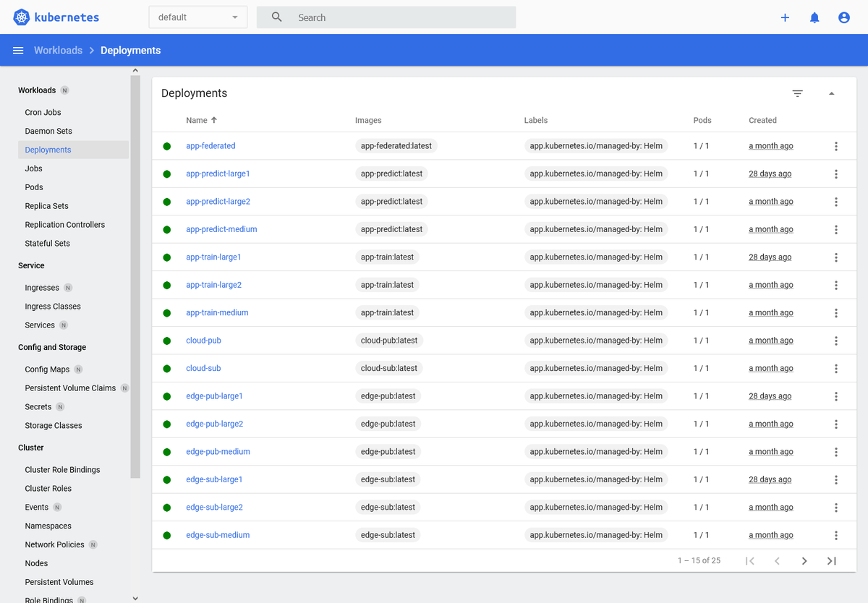The width and height of the screenshot is (868, 603).
Task: Open the edge-sub-medium deployment link
Action: click(x=218, y=535)
